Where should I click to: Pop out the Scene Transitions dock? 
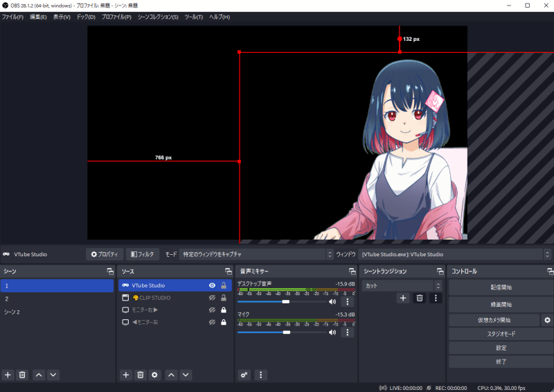(x=440, y=271)
